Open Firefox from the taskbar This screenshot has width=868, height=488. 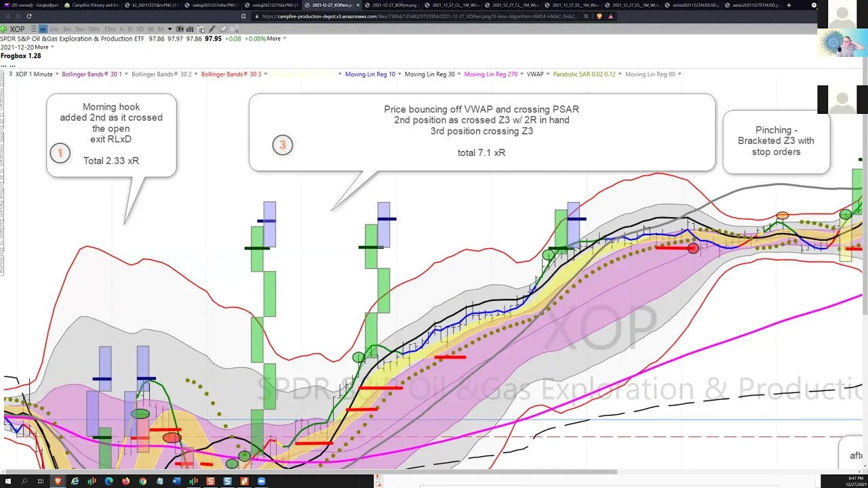click(x=125, y=481)
